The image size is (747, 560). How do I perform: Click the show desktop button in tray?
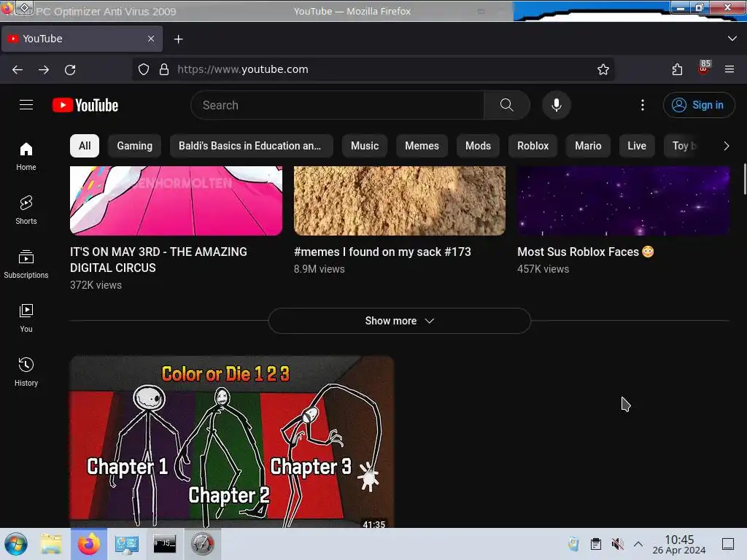click(728, 544)
